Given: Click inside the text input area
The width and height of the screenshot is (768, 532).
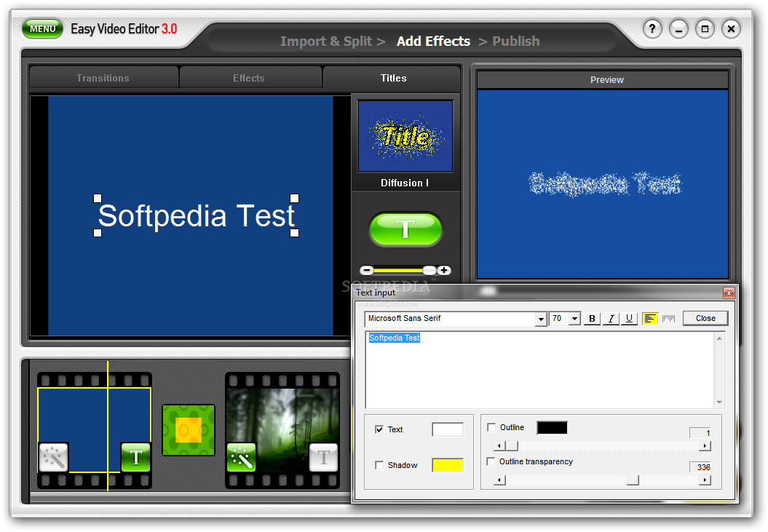Looking at the screenshot, I should click(540, 370).
